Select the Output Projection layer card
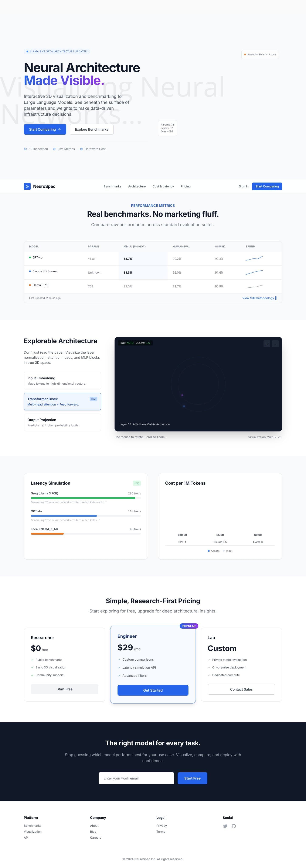This screenshot has width=306, height=868. pos(62,422)
